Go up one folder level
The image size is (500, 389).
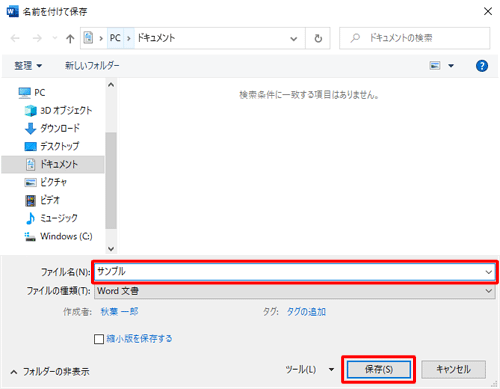pos(70,39)
